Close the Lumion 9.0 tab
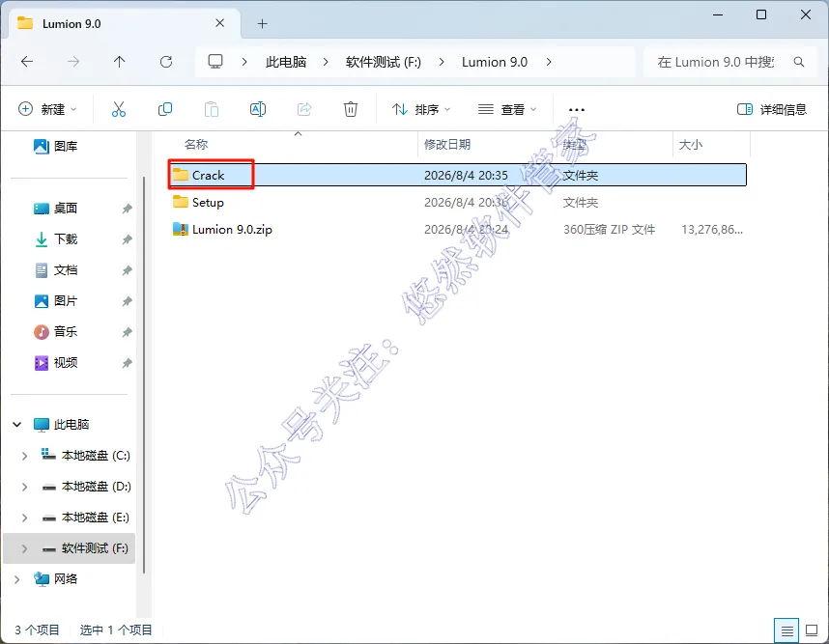The height and width of the screenshot is (644, 829). pyautogui.click(x=220, y=23)
